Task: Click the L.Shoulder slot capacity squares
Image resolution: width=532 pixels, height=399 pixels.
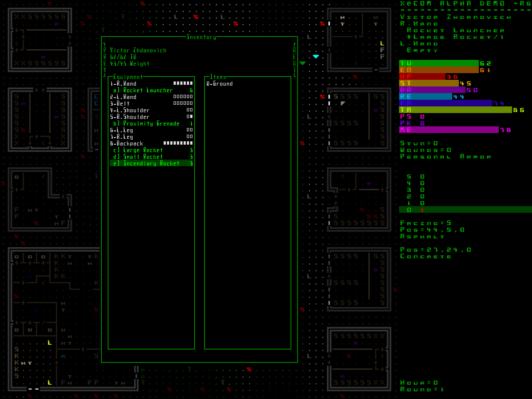Action: tap(190, 110)
